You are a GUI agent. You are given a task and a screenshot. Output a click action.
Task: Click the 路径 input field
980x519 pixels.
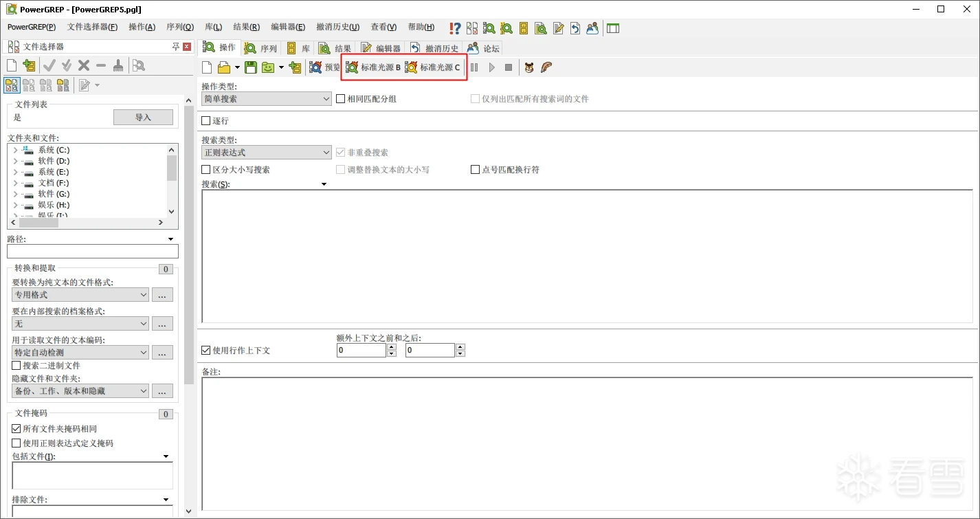coord(93,252)
